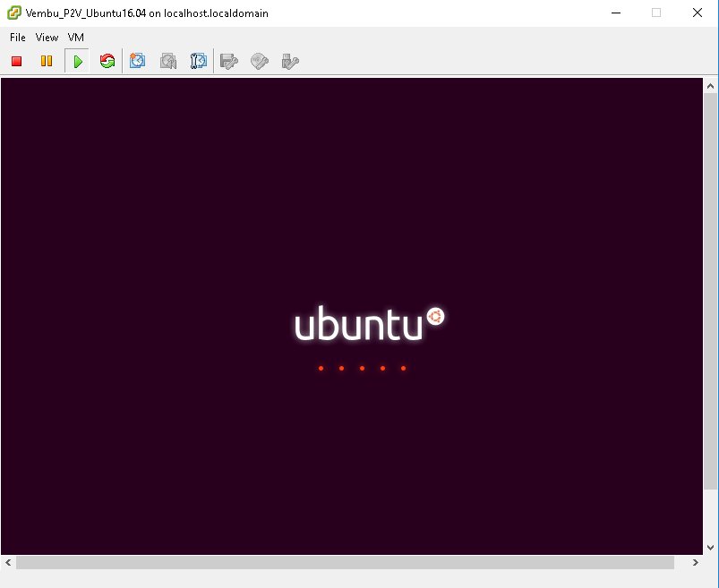The image size is (719, 588).
Task: Click the disabled maximize window button
Action: 656,13
